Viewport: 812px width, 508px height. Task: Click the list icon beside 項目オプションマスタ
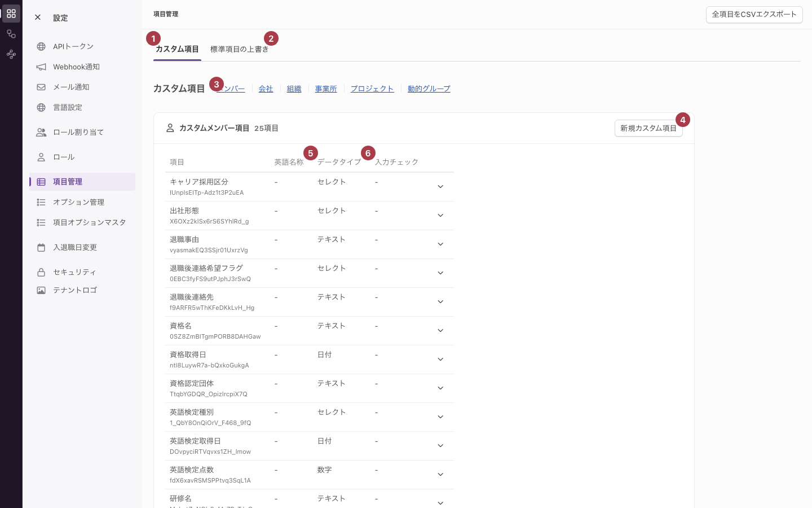click(x=41, y=222)
